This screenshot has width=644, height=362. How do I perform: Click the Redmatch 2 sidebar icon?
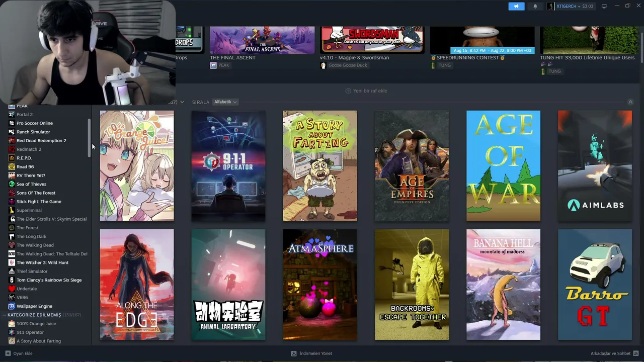[12, 149]
